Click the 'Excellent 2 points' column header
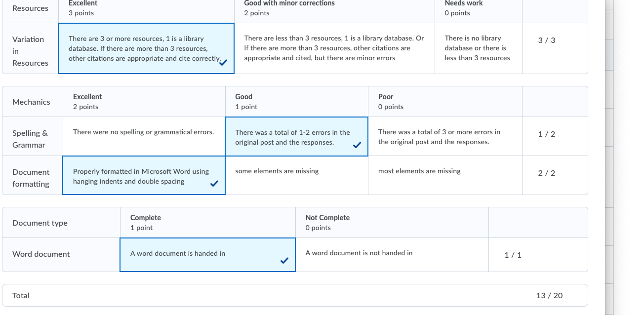The image size is (644, 315). (144, 102)
